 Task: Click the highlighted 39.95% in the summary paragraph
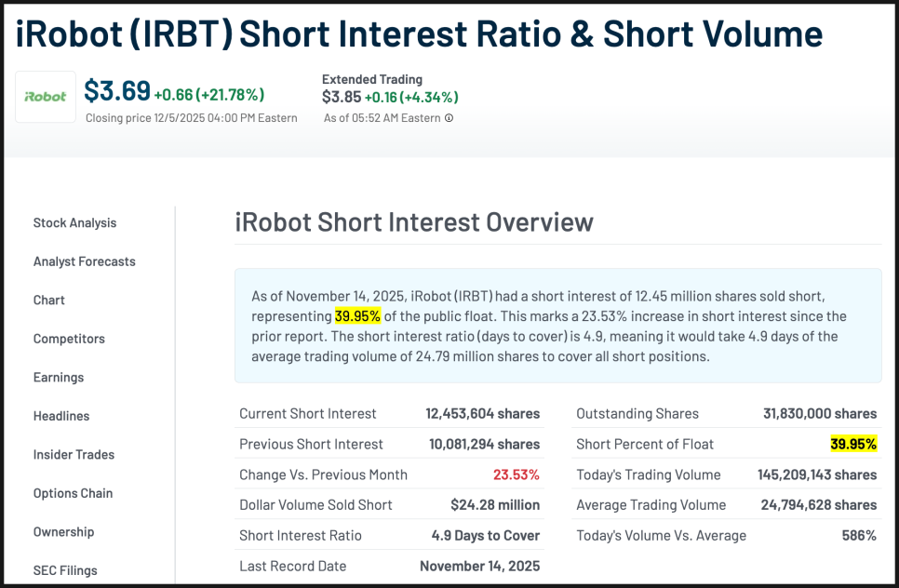(357, 316)
